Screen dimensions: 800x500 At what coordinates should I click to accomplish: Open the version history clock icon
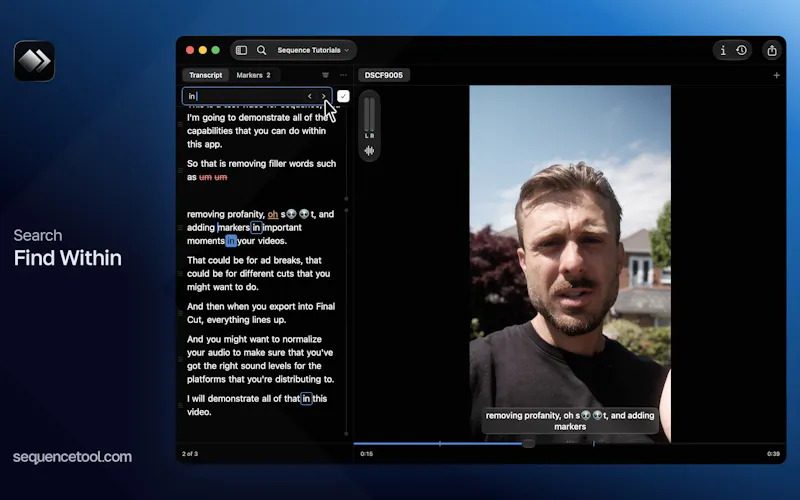click(741, 50)
